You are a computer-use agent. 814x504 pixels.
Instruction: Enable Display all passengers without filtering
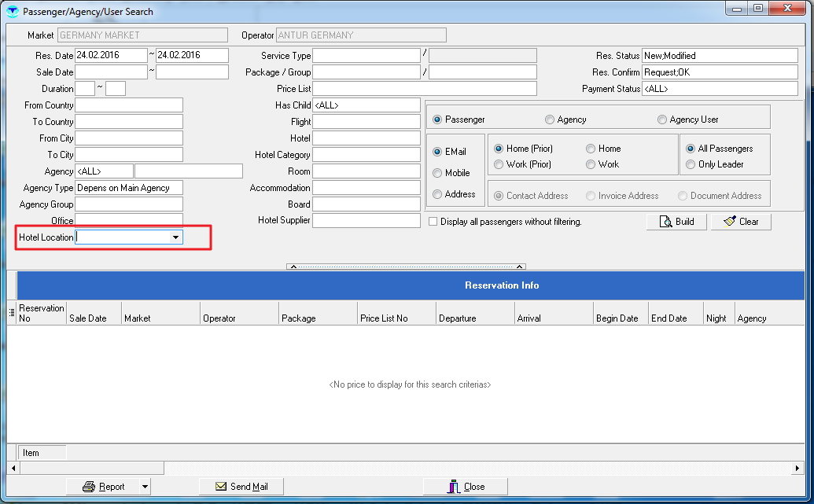tap(433, 222)
